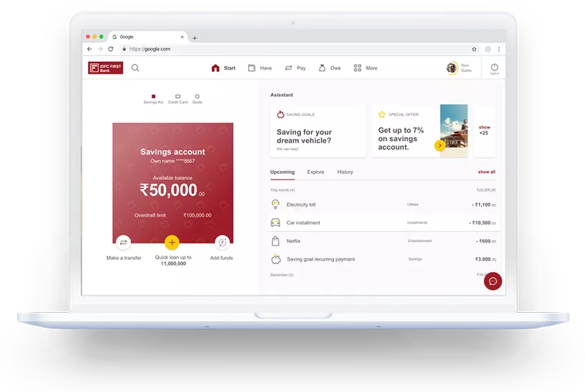The width and height of the screenshot is (586, 392).
Task: Click the Logout power icon
Action: pos(494,67)
